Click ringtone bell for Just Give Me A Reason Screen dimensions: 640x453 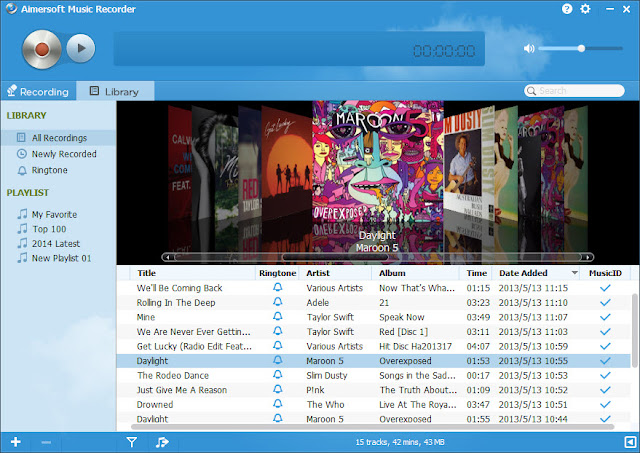click(278, 389)
